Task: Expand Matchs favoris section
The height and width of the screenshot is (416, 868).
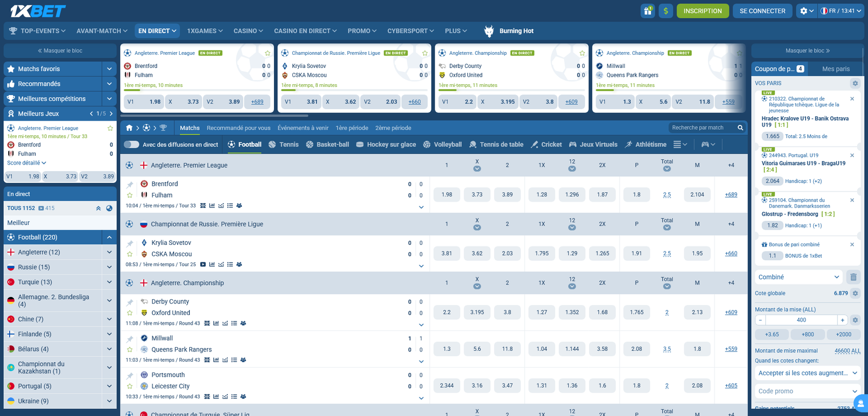Action: [x=109, y=69]
